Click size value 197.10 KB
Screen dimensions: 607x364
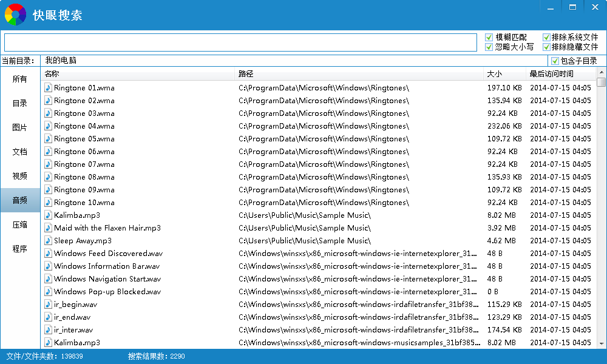504,88
